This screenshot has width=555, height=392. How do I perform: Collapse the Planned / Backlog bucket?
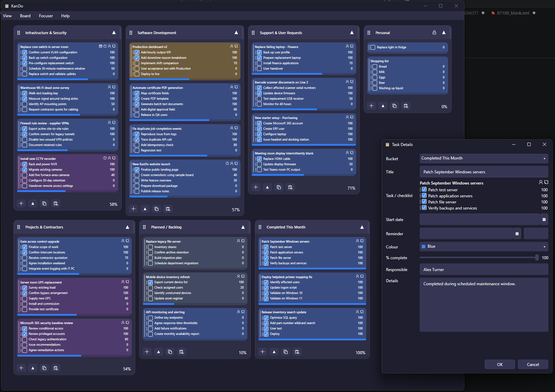tap(243, 227)
